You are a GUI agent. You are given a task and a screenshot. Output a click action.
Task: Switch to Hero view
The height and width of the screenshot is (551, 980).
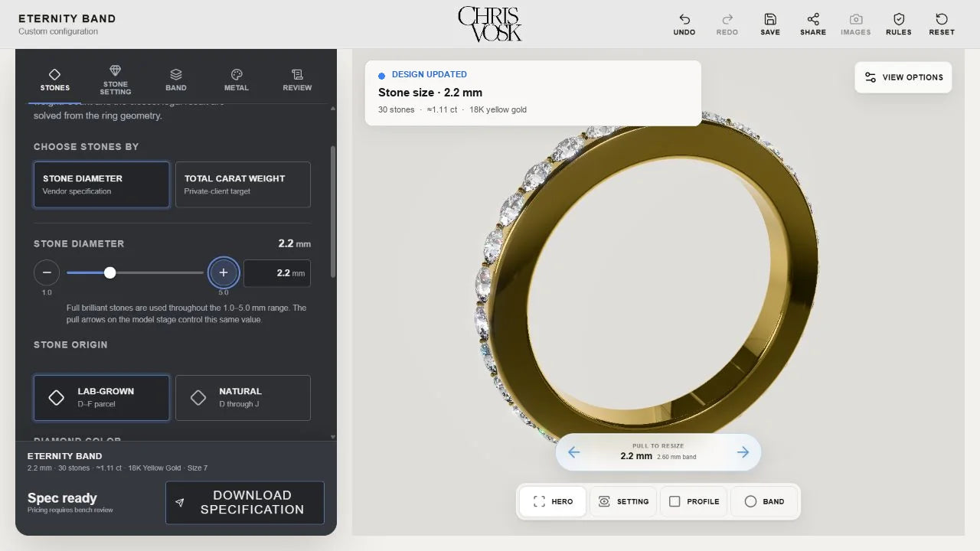[553, 501]
